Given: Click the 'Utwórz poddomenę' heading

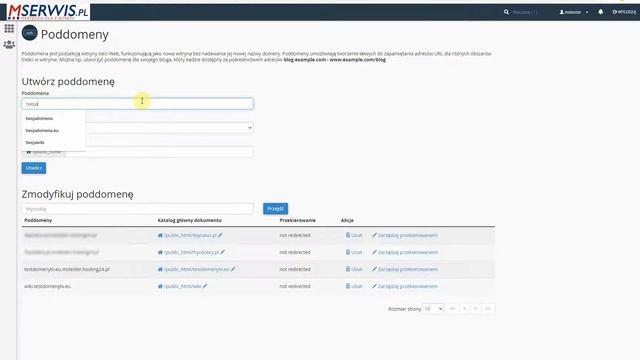Looking at the screenshot, I should click(68, 82).
